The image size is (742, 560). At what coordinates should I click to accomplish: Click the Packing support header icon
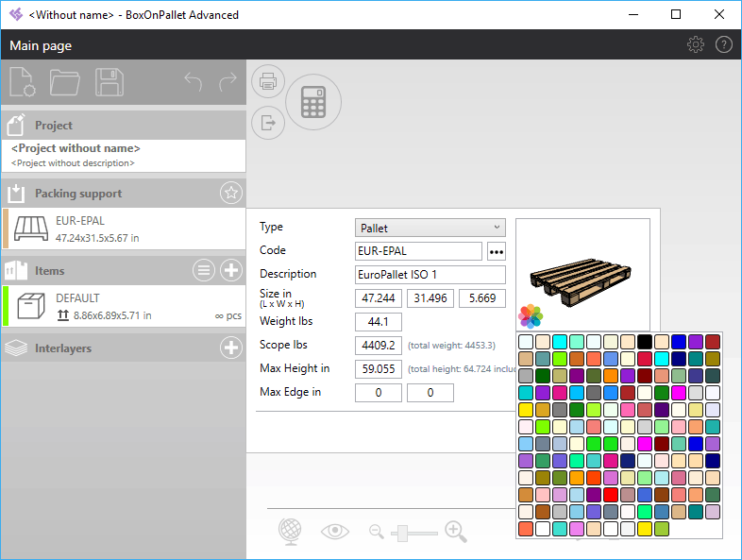[16, 194]
